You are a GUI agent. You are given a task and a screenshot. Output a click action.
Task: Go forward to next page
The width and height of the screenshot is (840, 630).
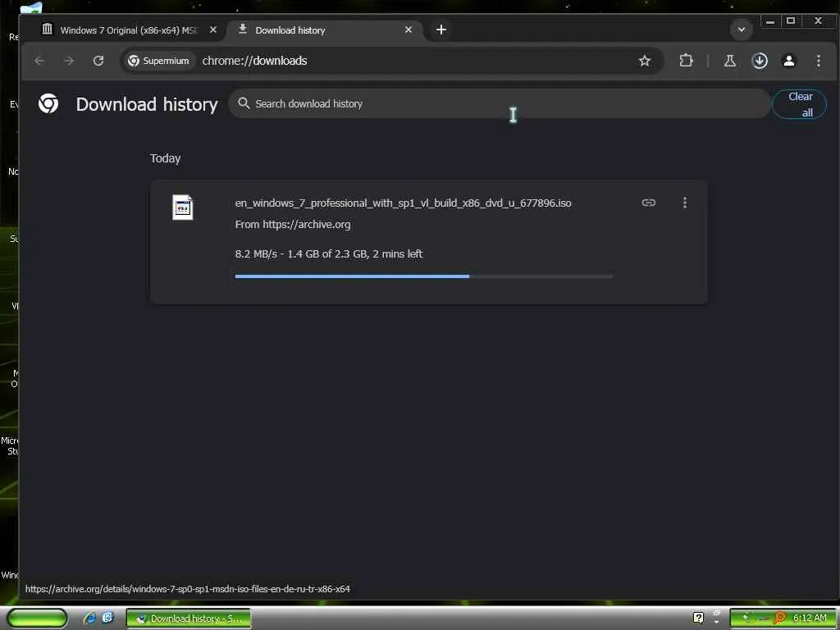coord(69,61)
